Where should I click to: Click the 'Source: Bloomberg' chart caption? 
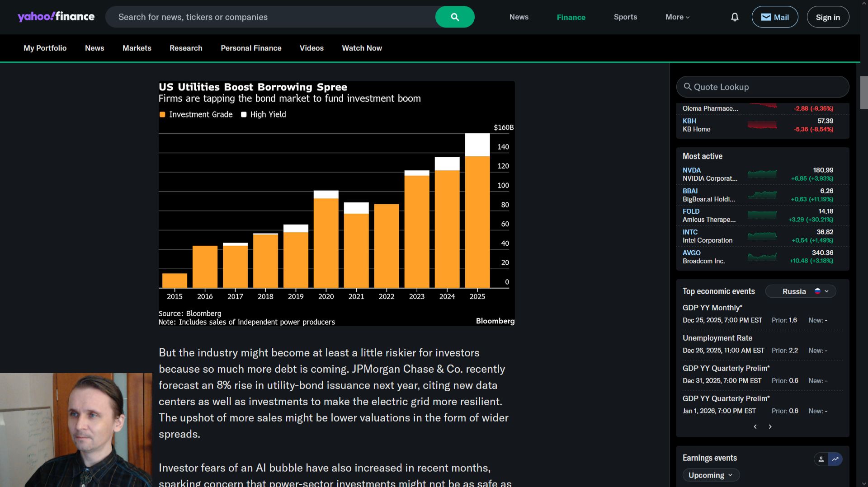[x=190, y=314]
